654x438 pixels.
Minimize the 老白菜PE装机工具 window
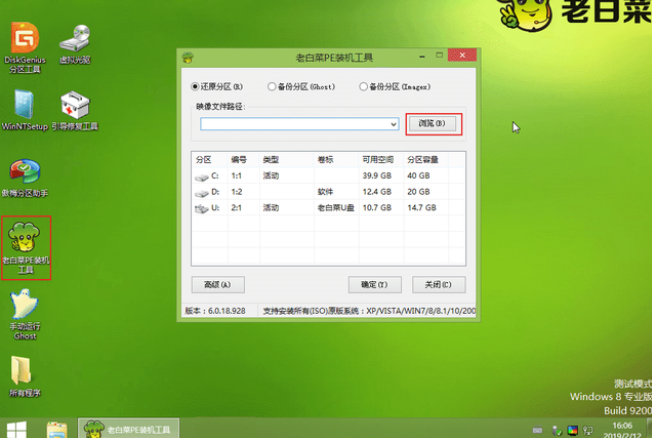click(x=422, y=56)
